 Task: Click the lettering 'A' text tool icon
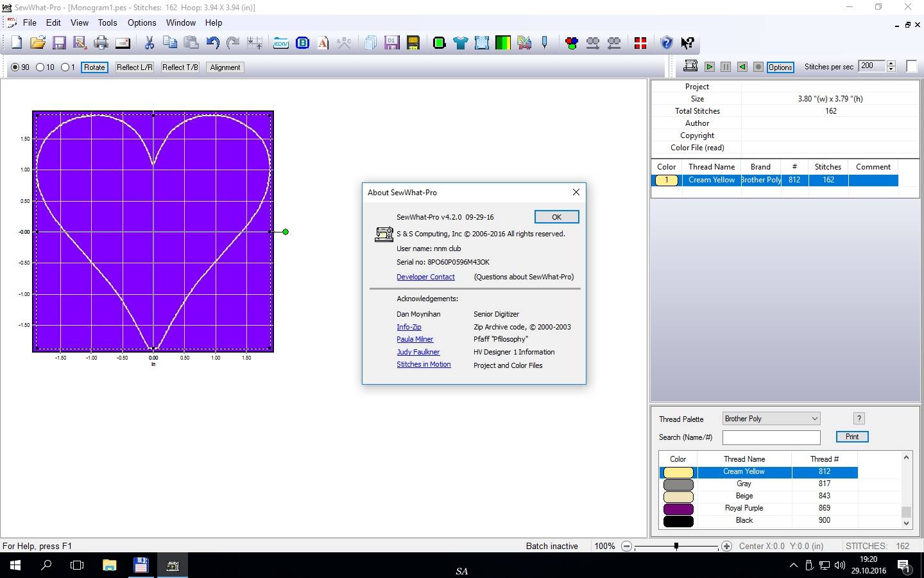(x=323, y=43)
